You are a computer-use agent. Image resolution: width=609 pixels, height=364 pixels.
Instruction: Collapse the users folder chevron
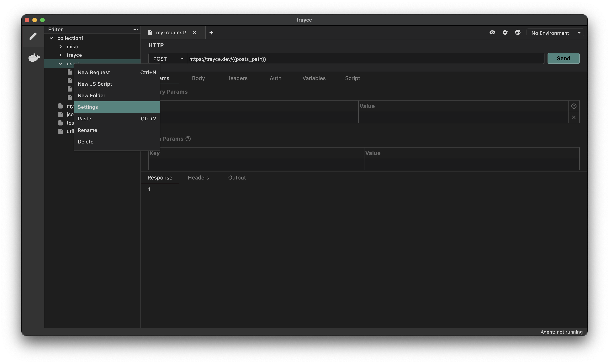coord(60,64)
